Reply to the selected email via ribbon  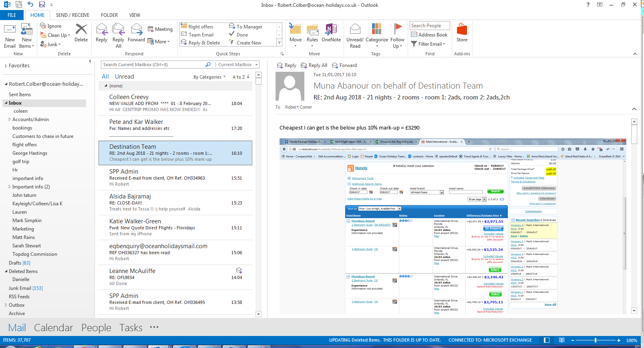[101, 33]
